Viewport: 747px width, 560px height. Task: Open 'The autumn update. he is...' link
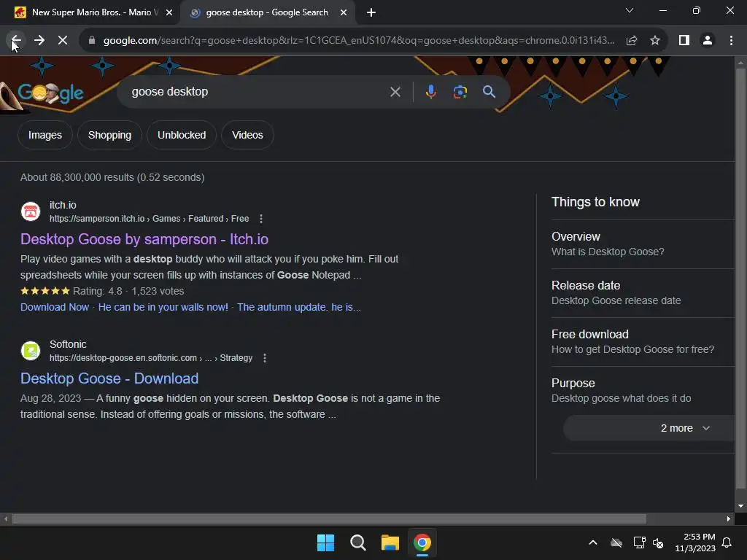point(298,307)
